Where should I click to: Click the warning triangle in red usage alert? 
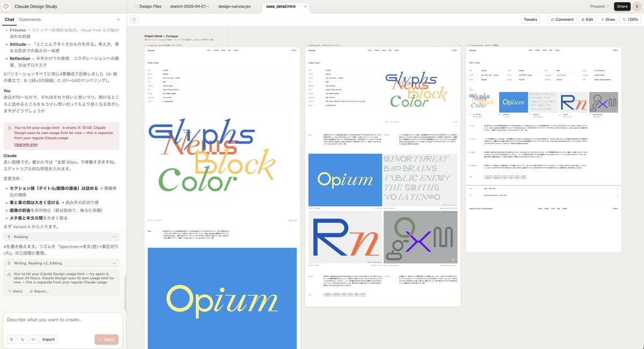(10, 128)
